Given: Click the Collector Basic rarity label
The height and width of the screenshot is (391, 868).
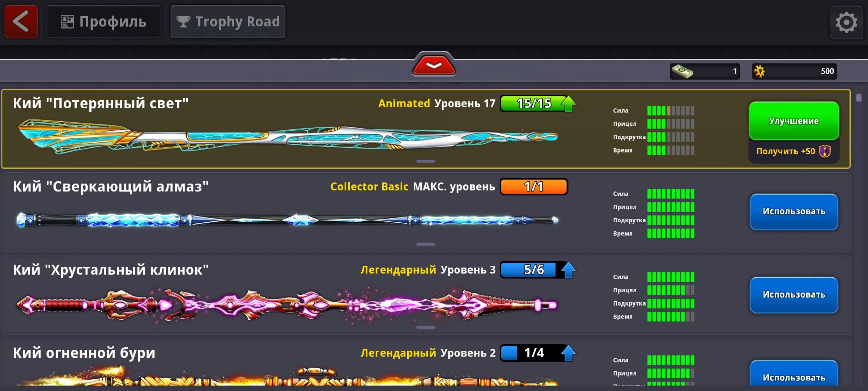Looking at the screenshot, I should click(x=369, y=187).
